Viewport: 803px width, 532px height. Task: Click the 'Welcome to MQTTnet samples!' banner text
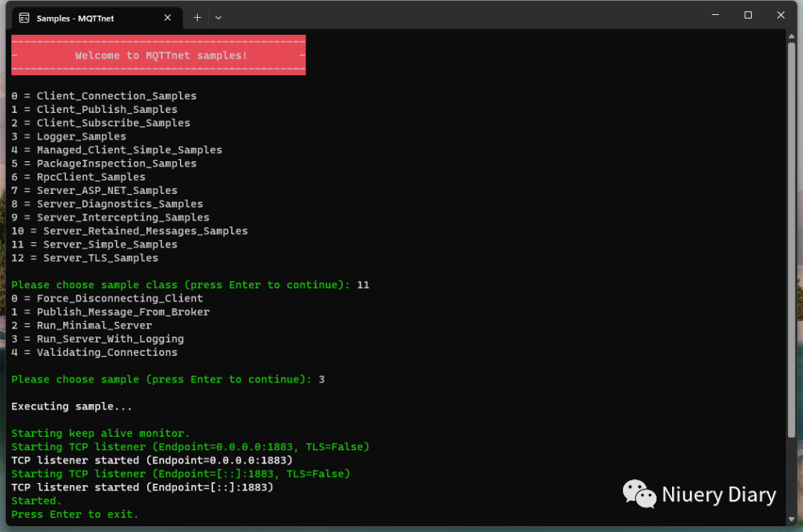161,55
